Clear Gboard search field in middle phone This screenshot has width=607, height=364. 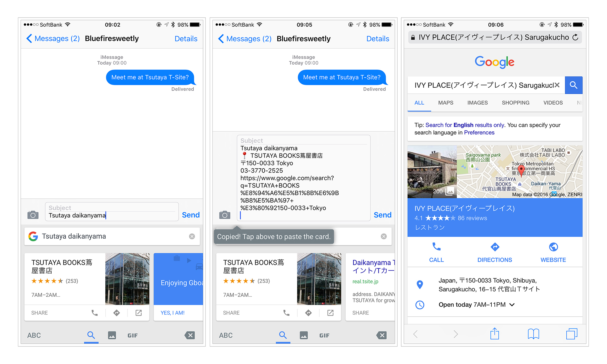pyautogui.click(x=384, y=236)
